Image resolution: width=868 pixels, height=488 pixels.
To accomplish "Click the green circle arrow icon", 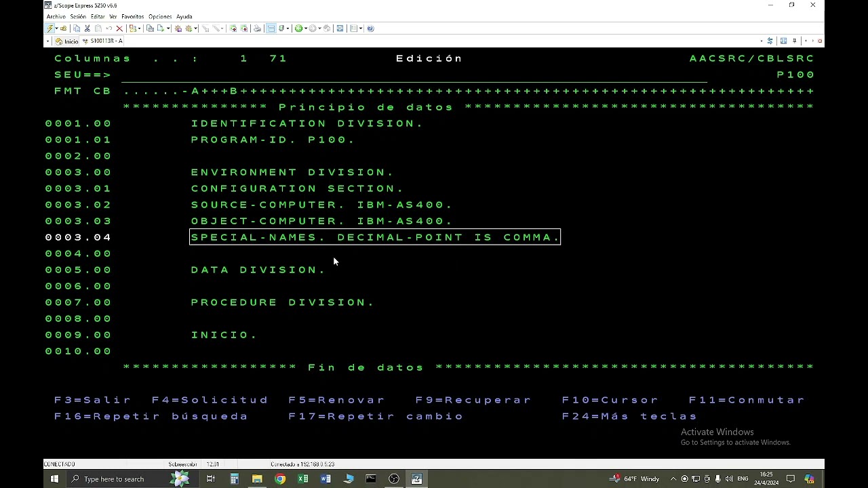I will (x=298, y=28).
